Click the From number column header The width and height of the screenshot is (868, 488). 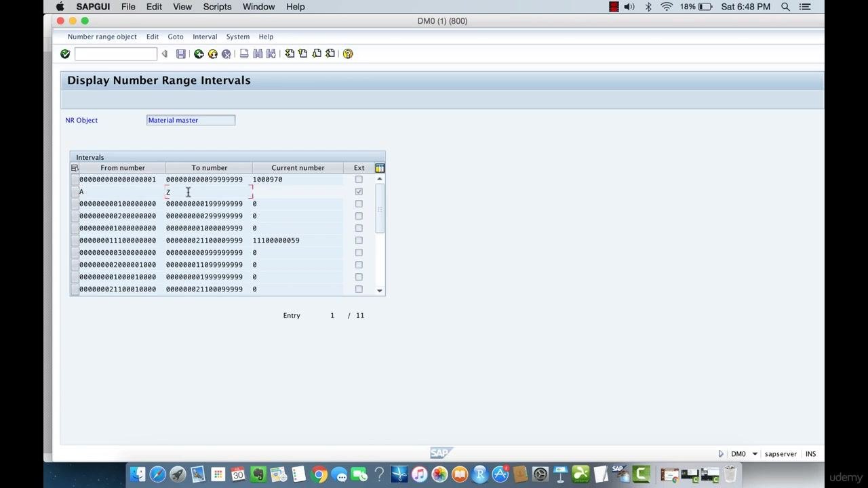(123, 168)
